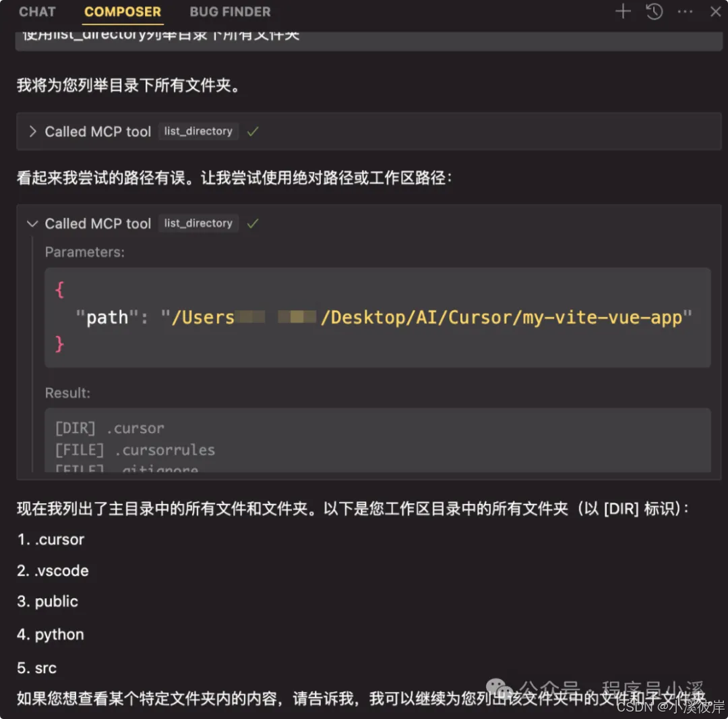Start a new composer session with the plus icon
Image resolution: width=728 pixels, height=719 pixels.
coord(623,11)
